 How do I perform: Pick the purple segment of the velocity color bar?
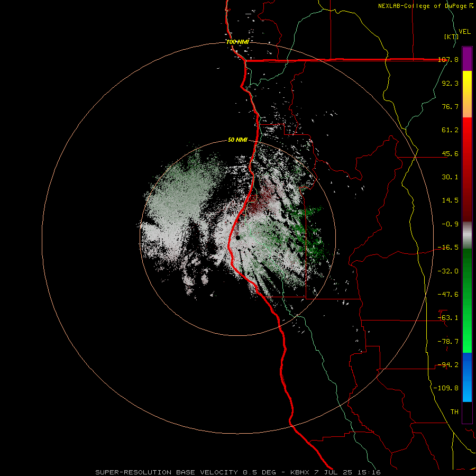467,59
